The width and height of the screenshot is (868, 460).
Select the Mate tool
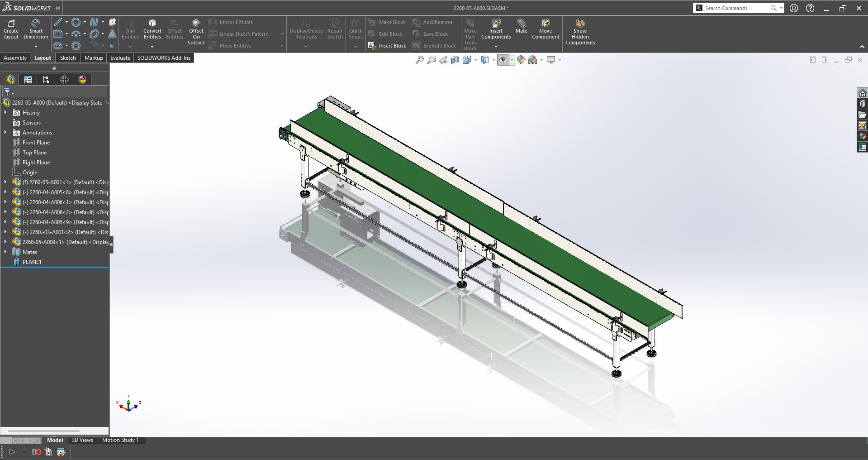[521, 26]
